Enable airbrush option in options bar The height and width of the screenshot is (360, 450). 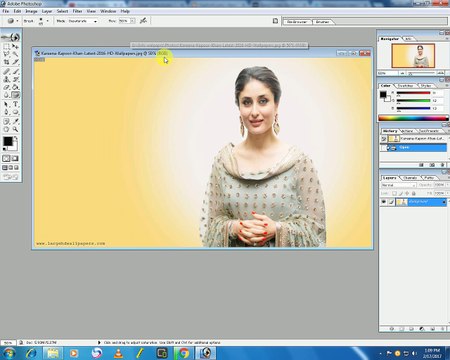pos(143,21)
